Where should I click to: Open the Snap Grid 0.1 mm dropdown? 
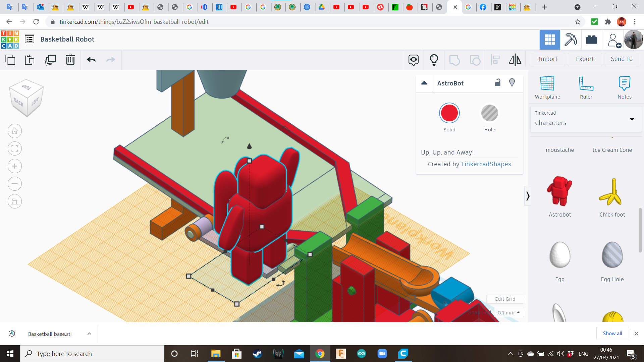(x=508, y=312)
